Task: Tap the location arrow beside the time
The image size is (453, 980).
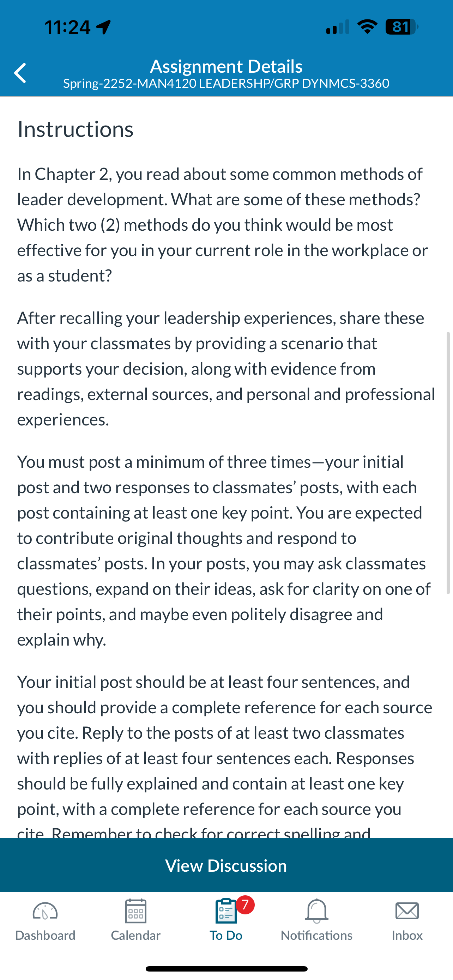Action: pos(103,28)
